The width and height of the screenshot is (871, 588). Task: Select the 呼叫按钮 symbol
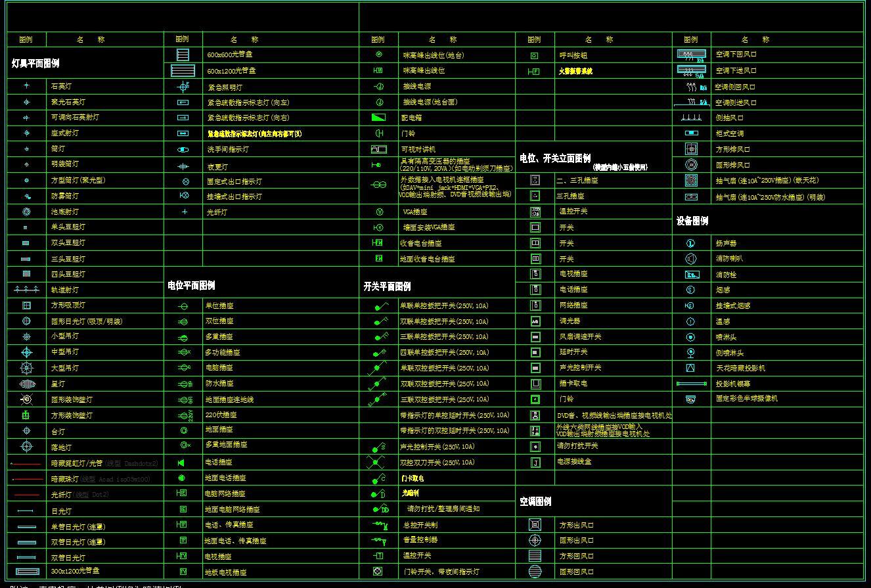(x=534, y=56)
